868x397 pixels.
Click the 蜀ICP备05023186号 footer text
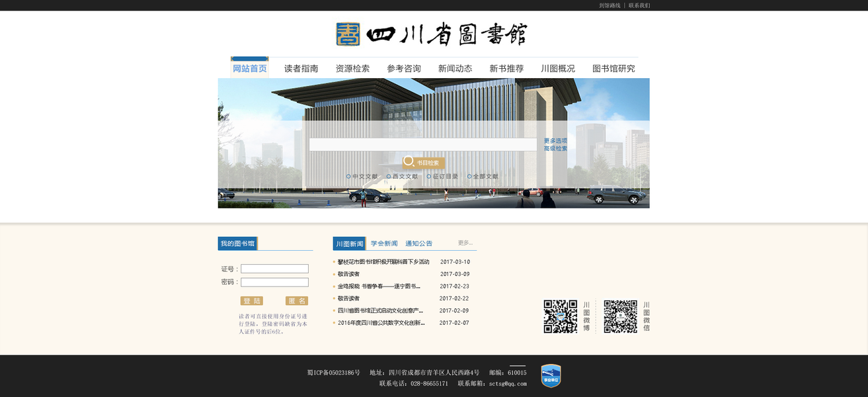(x=334, y=373)
